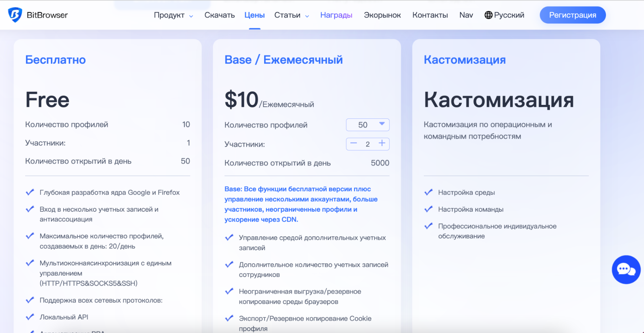Click the checkmark beside Настройка команды

point(428,209)
